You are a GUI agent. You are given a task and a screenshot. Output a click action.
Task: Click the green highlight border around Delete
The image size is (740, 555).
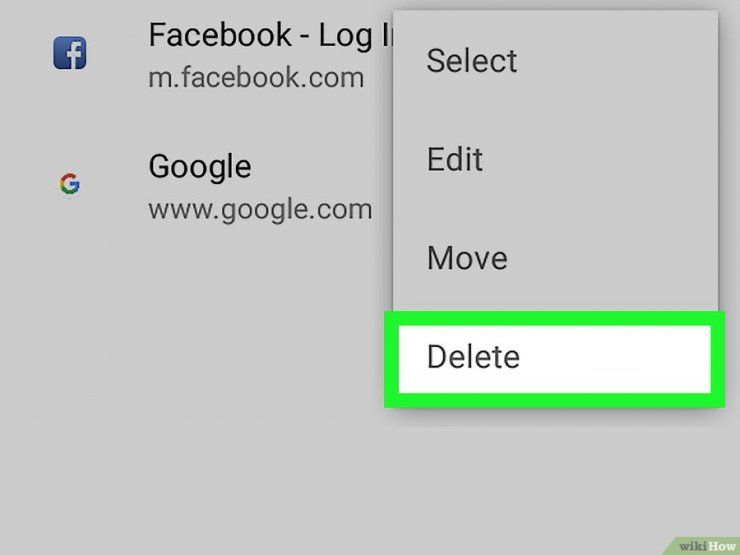click(x=555, y=401)
